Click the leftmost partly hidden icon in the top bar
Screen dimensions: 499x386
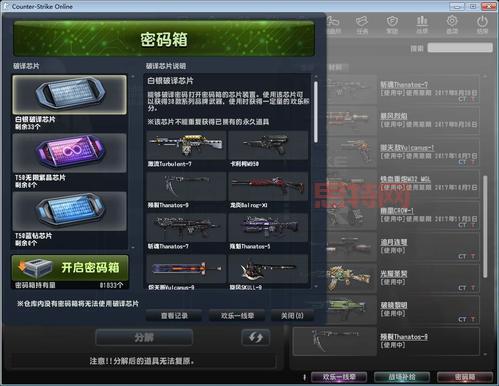pos(334,25)
